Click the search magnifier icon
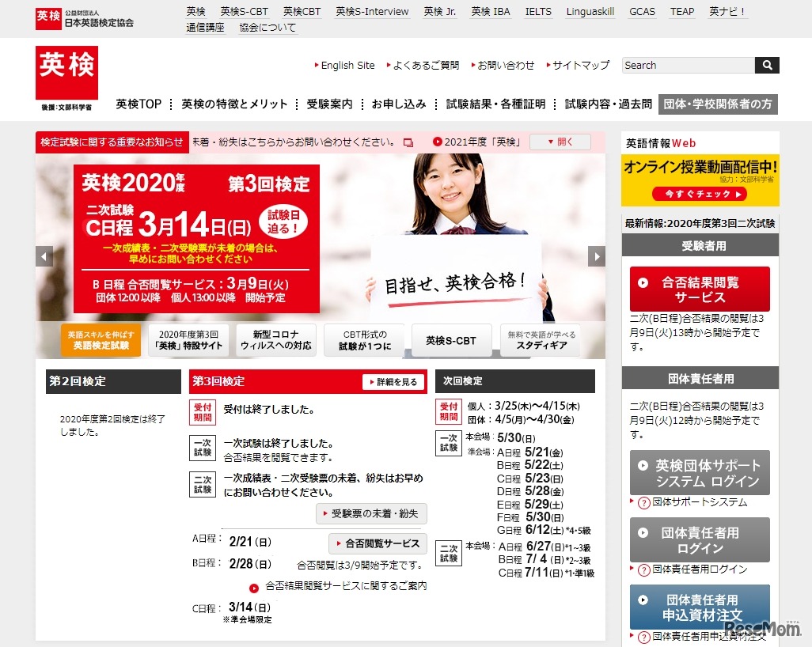The width and height of the screenshot is (812, 647). click(767, 66)
